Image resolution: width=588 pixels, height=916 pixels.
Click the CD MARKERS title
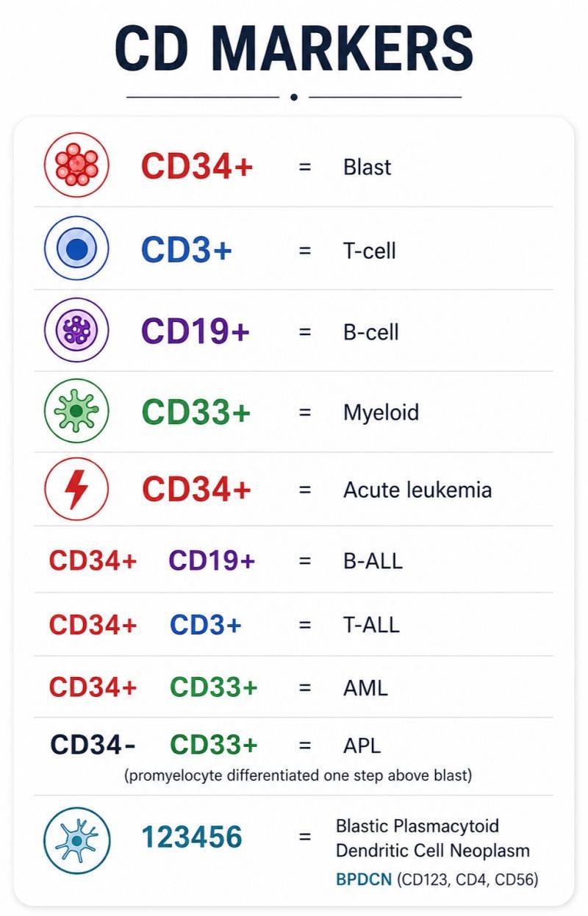(294, 49)
